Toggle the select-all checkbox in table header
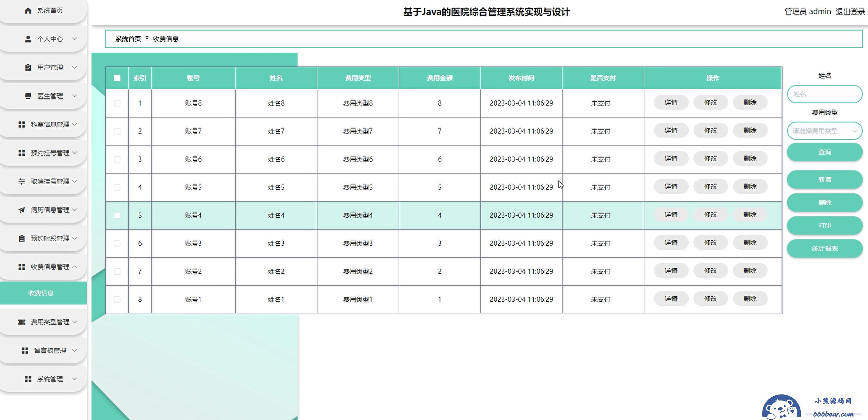 (117, 78)
